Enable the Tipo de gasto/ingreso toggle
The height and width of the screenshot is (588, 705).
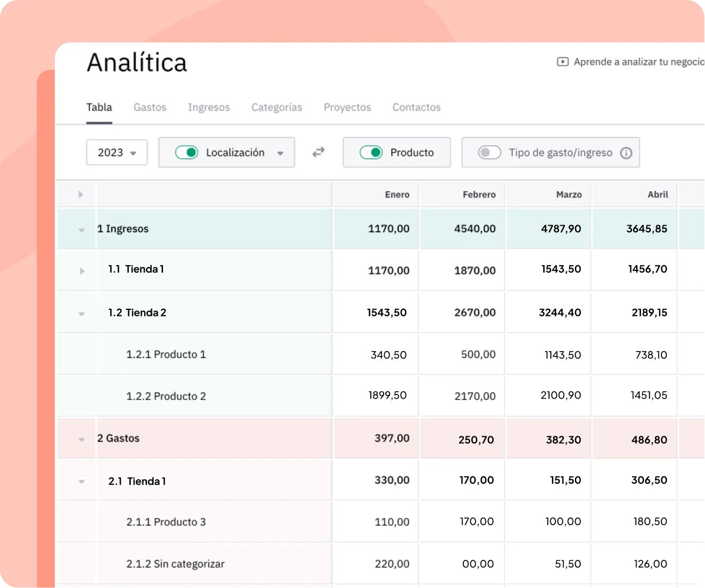point(490,153)
